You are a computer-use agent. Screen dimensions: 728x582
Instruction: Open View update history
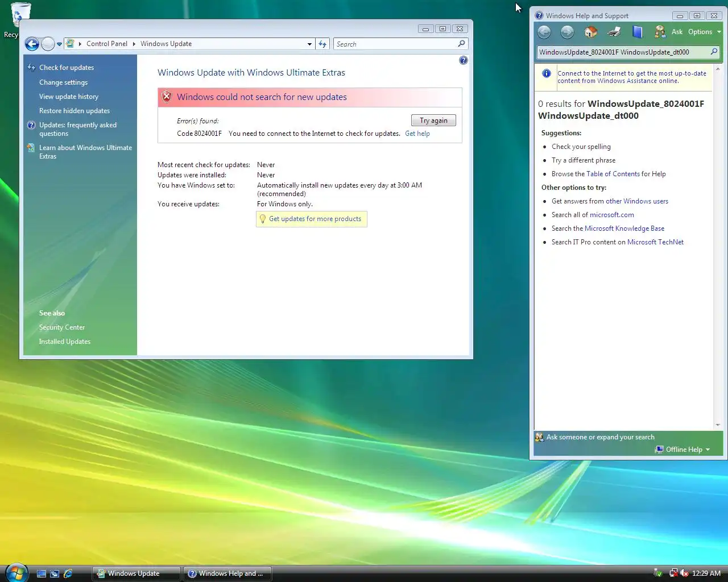pos(69,97)
